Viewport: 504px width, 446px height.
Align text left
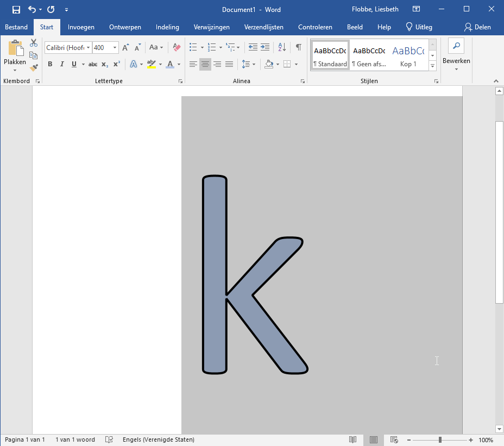193,64
